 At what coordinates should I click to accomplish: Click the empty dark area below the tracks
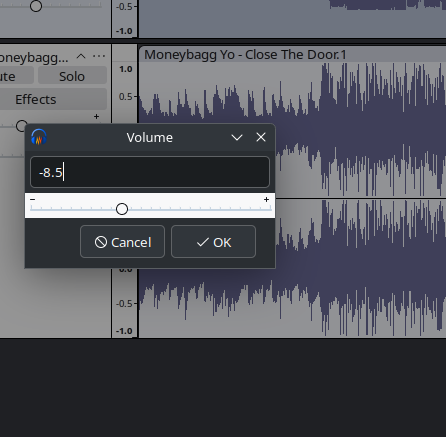223,388
